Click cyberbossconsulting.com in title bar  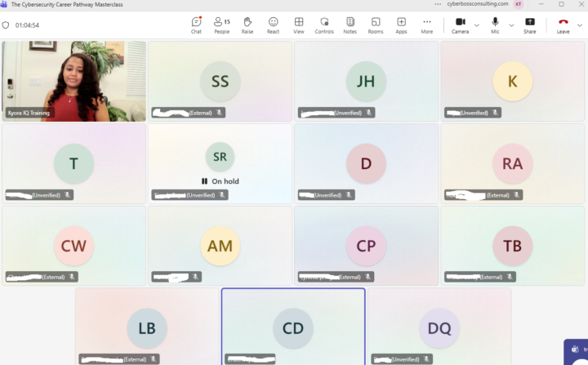pos(478,4)
